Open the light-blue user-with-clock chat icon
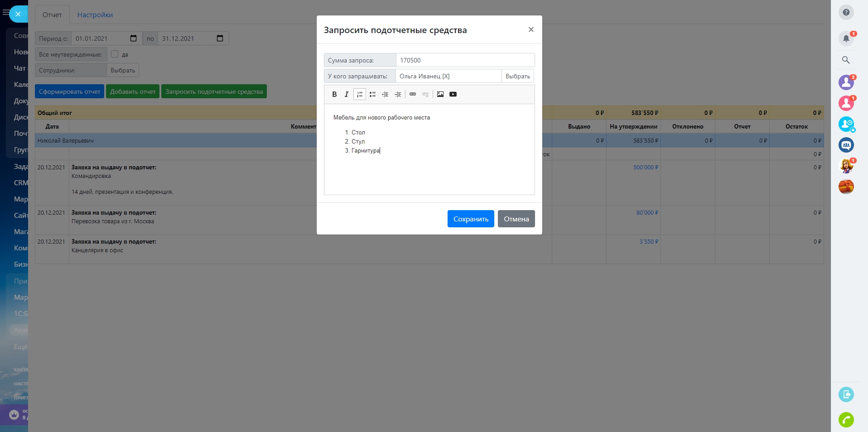 pyautogui.click(x=846, y=124)
